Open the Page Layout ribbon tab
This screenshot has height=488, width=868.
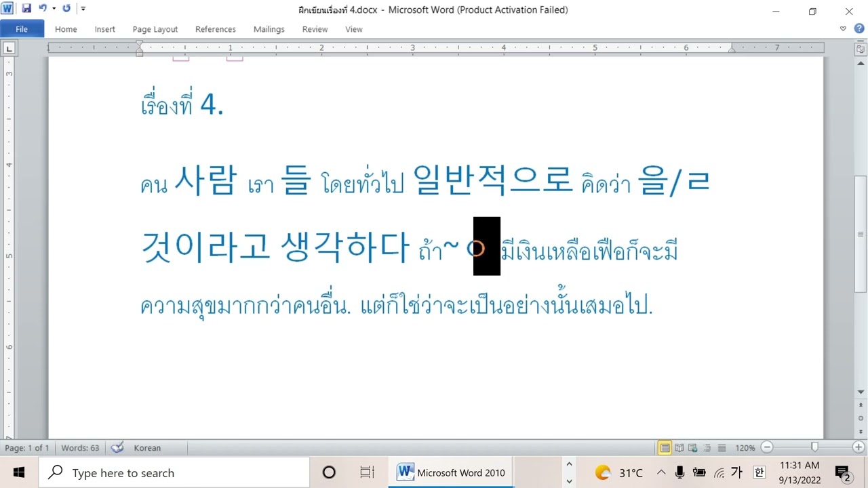coord(155,29)
